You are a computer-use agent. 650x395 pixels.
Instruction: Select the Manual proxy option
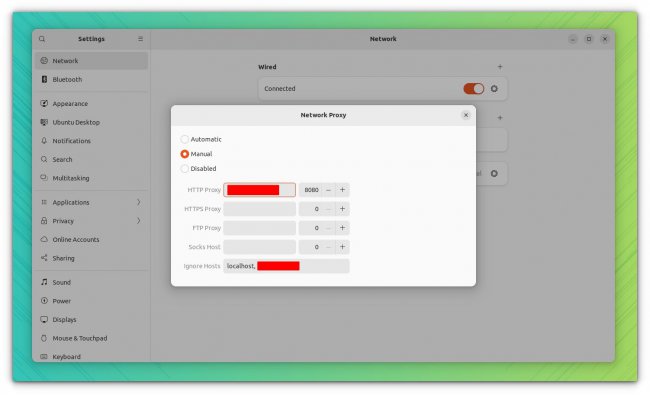tap(196, 154)
